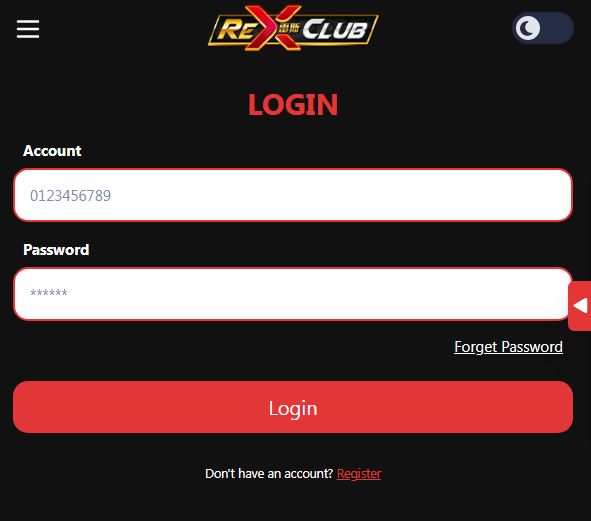Open the Register link
Screen dimensions: 591x521
(x=359, y=473)
